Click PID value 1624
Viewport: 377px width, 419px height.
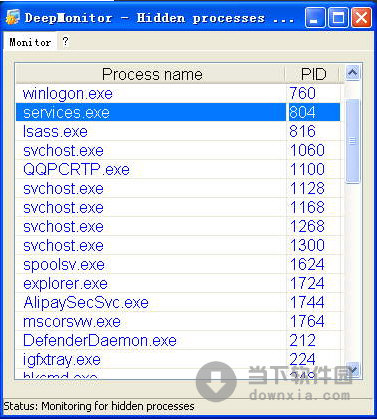pyautogui.click(x=307, y=264)
